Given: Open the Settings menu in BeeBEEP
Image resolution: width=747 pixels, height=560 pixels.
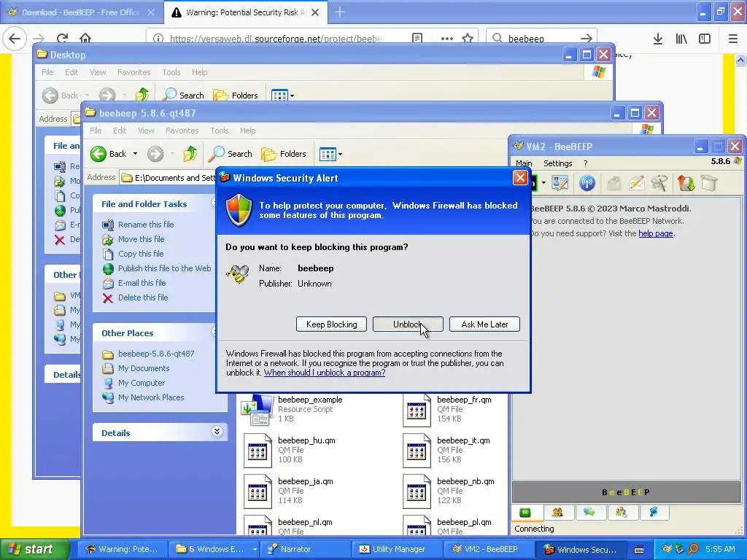Looking at the screenshot, I should tap(558, 163).
